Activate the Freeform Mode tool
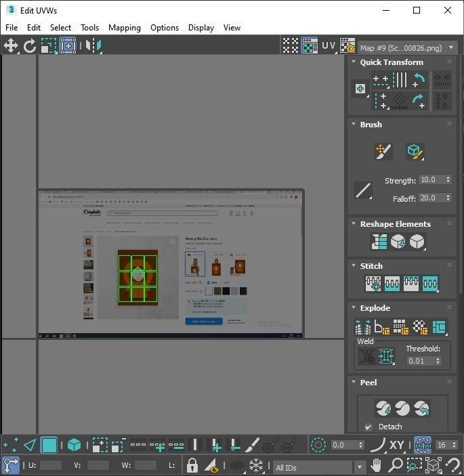This screenshot has height=476, width=464. pos(68,46)
